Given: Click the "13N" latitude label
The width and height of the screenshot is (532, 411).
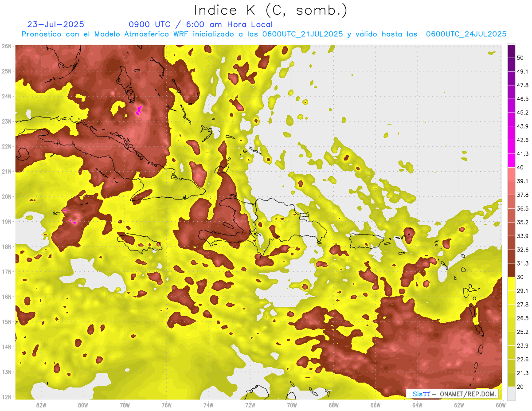Looking at the screenshot, I should click(7, 372).
